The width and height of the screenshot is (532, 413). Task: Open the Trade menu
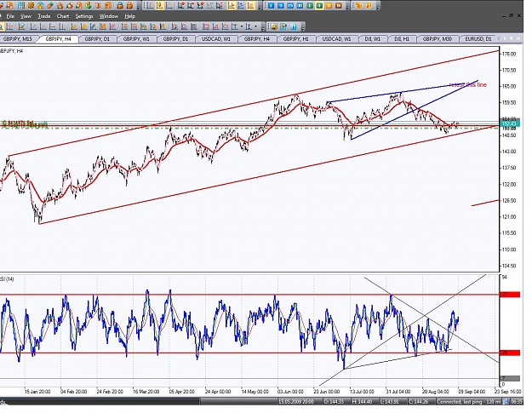[43, 16]
